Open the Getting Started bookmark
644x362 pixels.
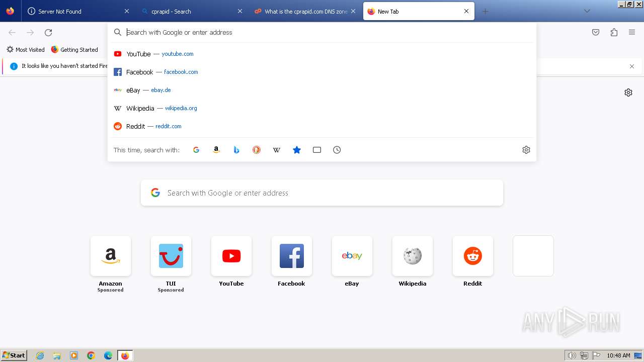coord(74,50)
